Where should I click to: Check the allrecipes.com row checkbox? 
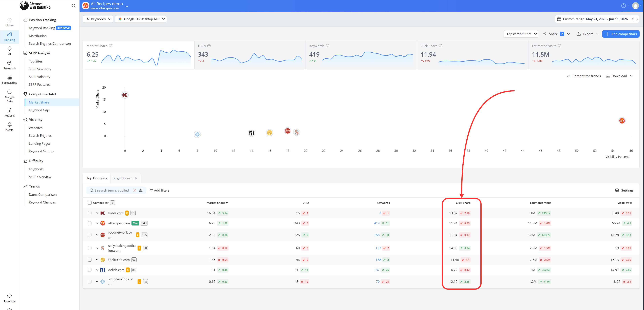coord(90,223)
